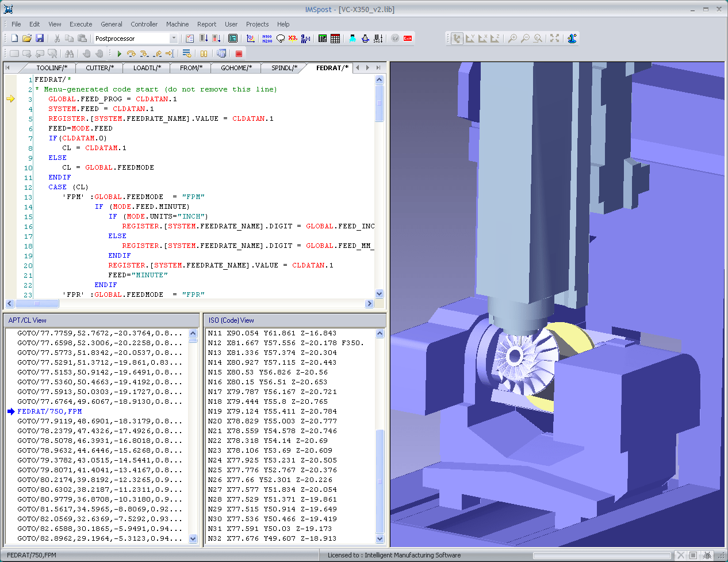The width and height of the screenshot is (728, 562).
Task: Click the N100 N200 sequence number icon
Action: [x=267, y=39]
